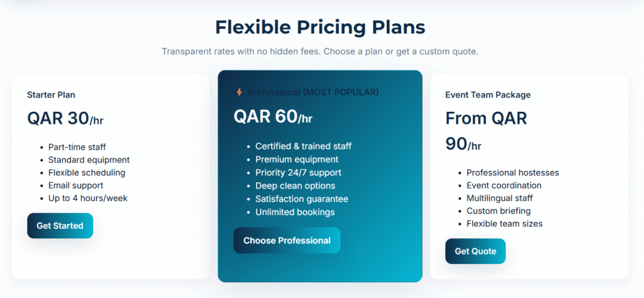Select the Professional hostesses list item
The height and width of the screenshot is (298, 644).
(513, 172)
